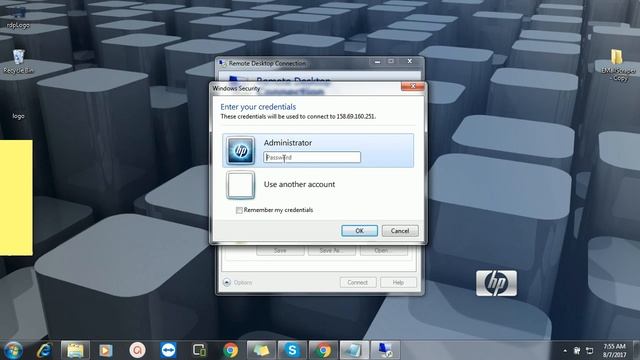Open Skype from the taskbar
Screen dimensions: 640x360
tap(292, 350)
